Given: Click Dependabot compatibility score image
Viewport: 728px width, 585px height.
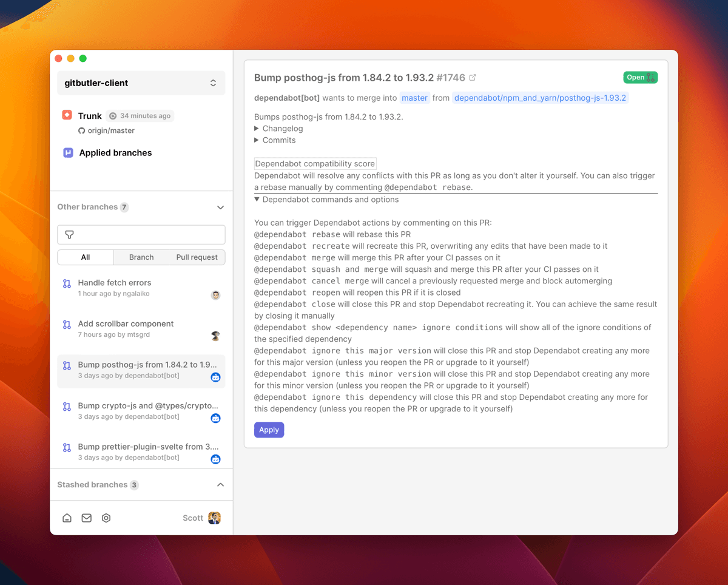Looking at the screenshot, I should [x=315, y=164].
